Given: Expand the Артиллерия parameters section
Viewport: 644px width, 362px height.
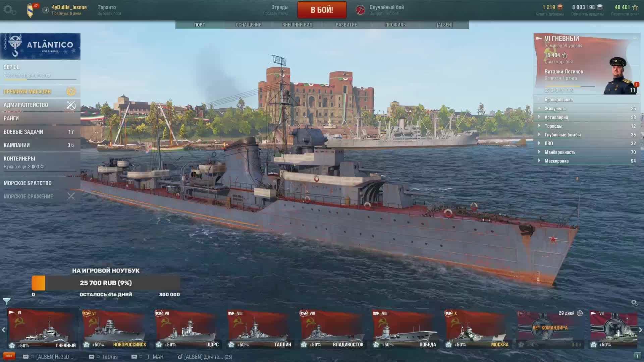Looking at the screenshot, I should [x=587, y=117].
